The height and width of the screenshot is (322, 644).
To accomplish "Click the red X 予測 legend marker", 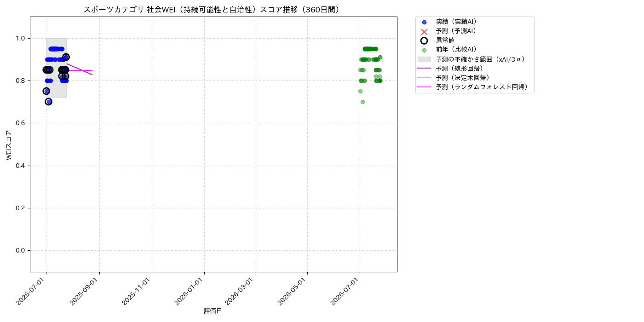I will click(424, 31).
